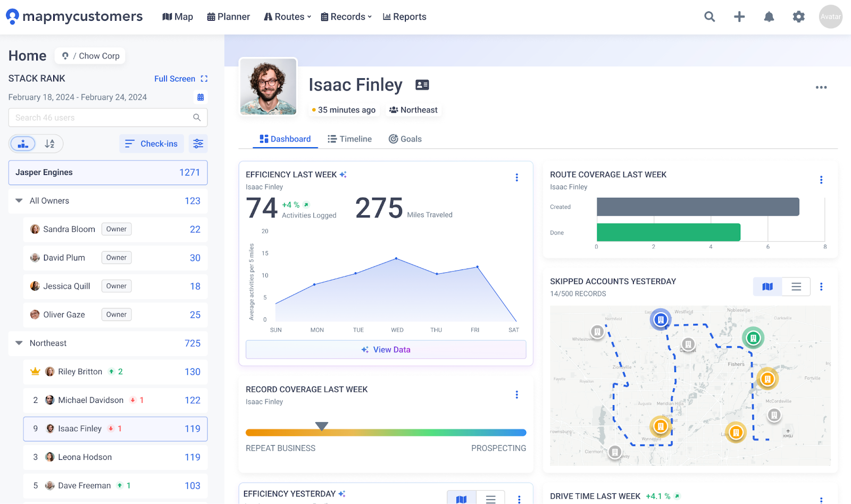Click the View Data button

point(386,349)
